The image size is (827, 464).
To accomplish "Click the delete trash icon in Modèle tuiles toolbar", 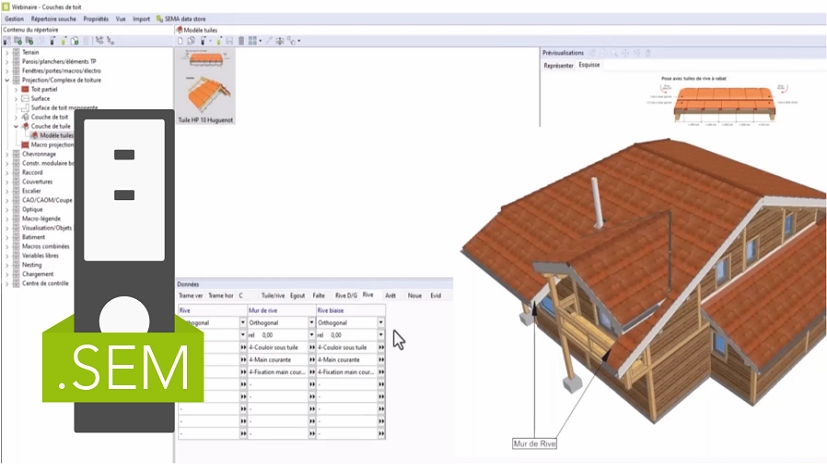I will click(240, 41).
